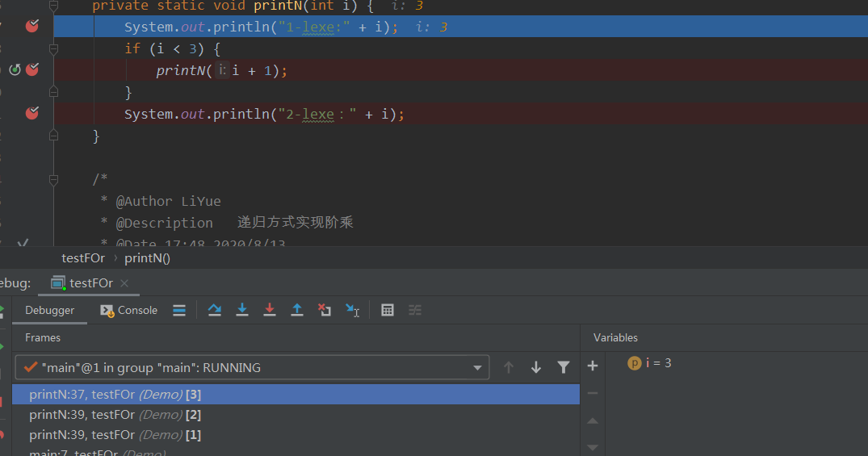Click the frames filter funnel icon
This screenshot has width=868, height=456.
pyautogui.click(x=564, y=367)
